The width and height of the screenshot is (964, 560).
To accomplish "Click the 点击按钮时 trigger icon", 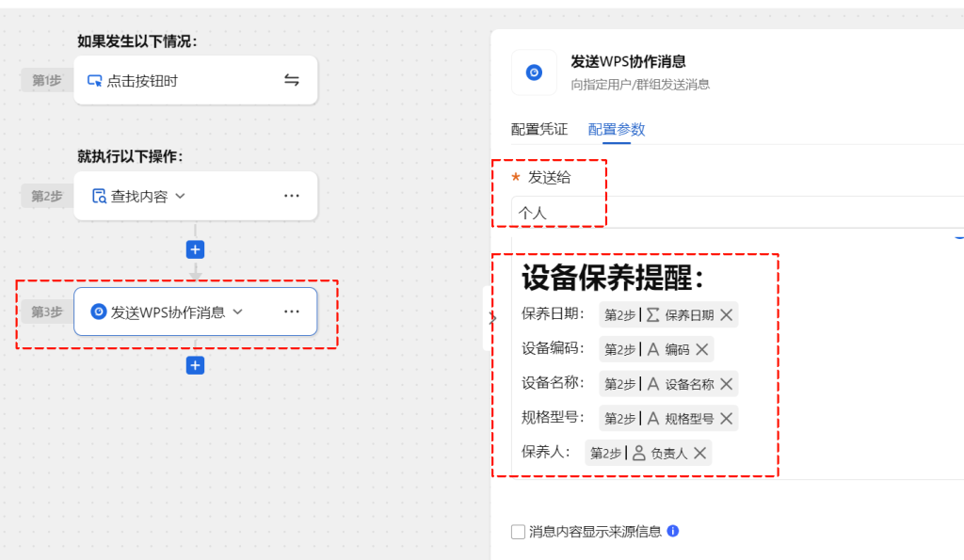I will click(x=95, y=81).
